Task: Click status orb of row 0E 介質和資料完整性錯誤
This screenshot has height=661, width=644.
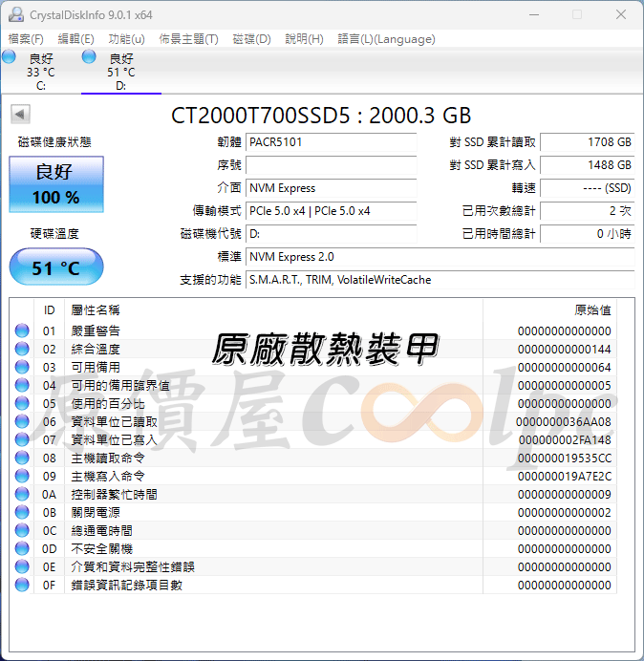Action: click(22, 566)
